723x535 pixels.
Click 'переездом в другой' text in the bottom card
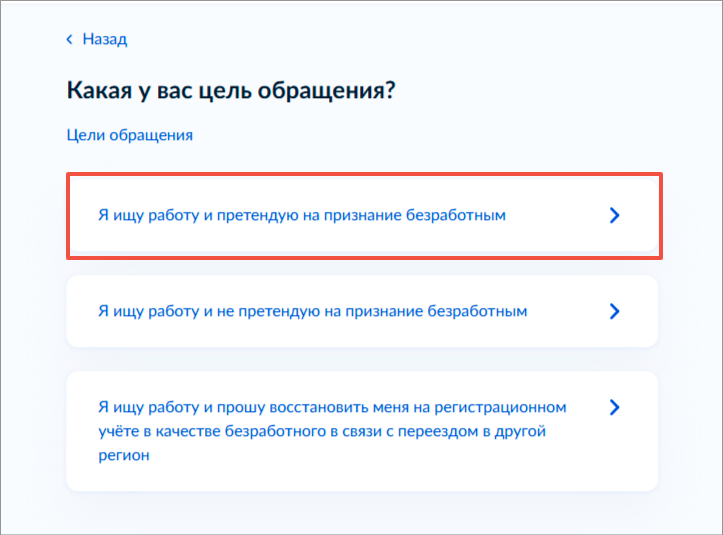472,431
